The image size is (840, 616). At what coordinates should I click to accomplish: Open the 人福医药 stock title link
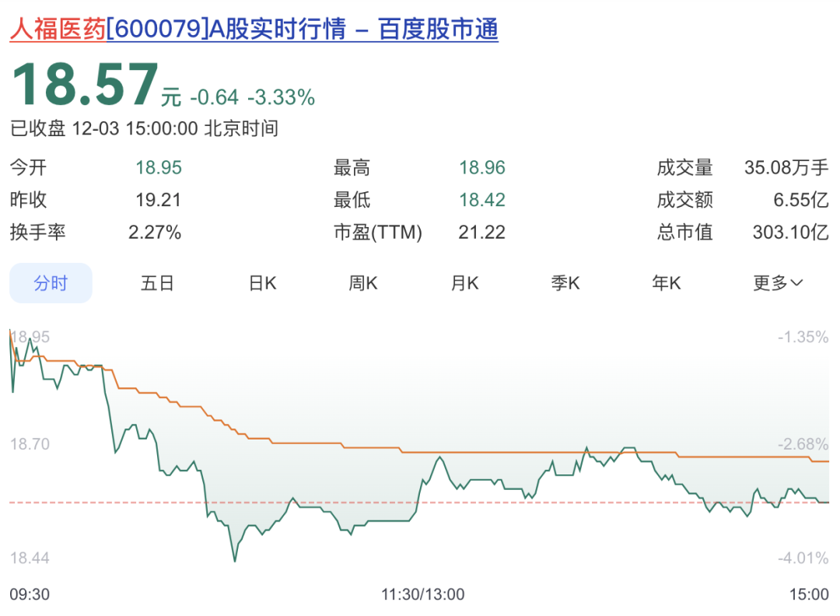[254, 29]
